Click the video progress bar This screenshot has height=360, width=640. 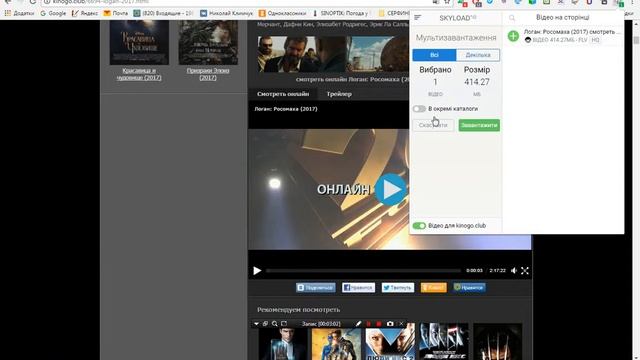363,271
